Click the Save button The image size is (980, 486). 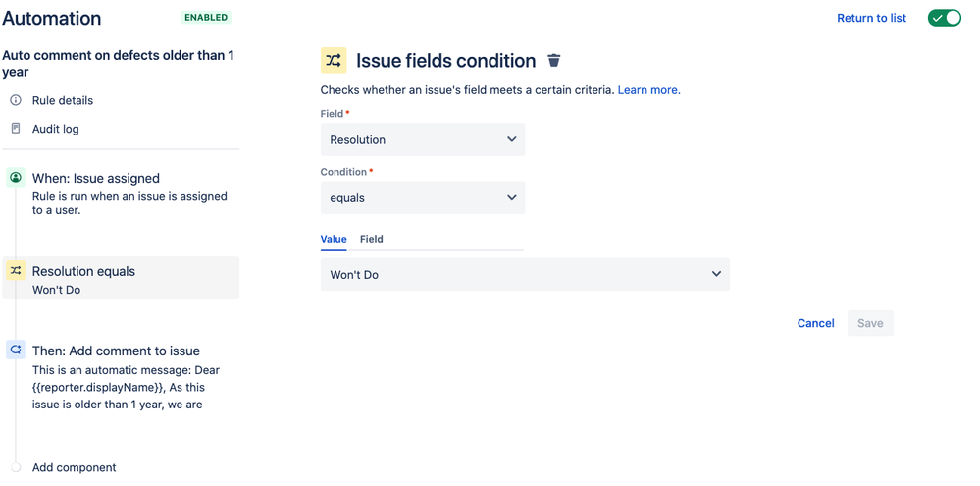pos(870,323)
